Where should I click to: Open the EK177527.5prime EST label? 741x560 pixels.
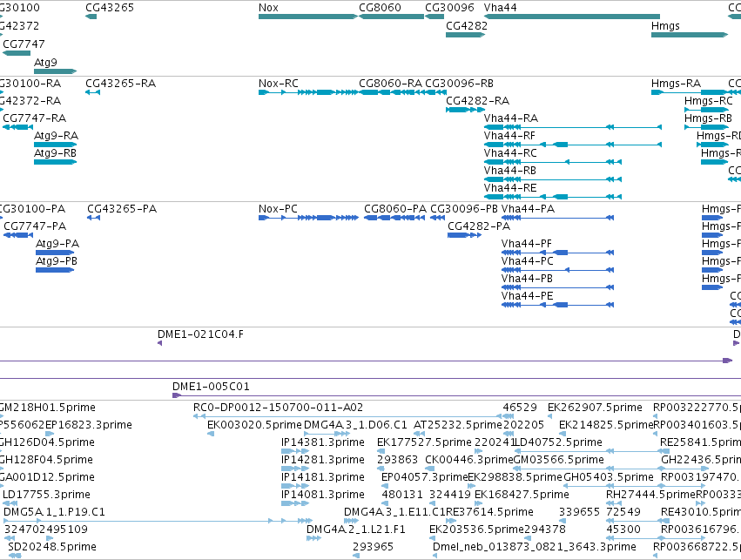[x=424, y=442]
